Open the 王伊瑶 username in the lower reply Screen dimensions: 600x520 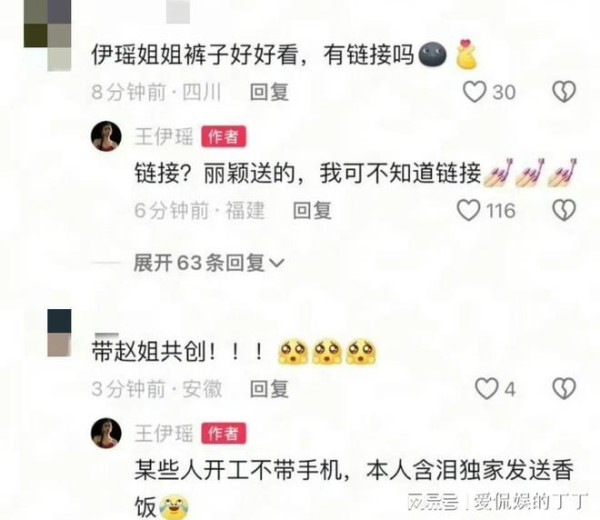tap(164, 434)
